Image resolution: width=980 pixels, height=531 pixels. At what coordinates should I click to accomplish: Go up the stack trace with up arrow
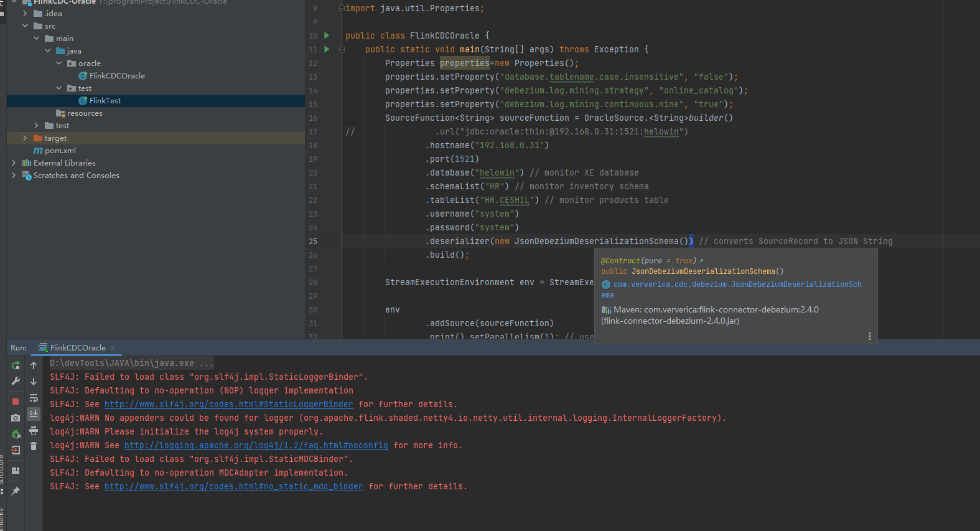(x=34, y=365)
